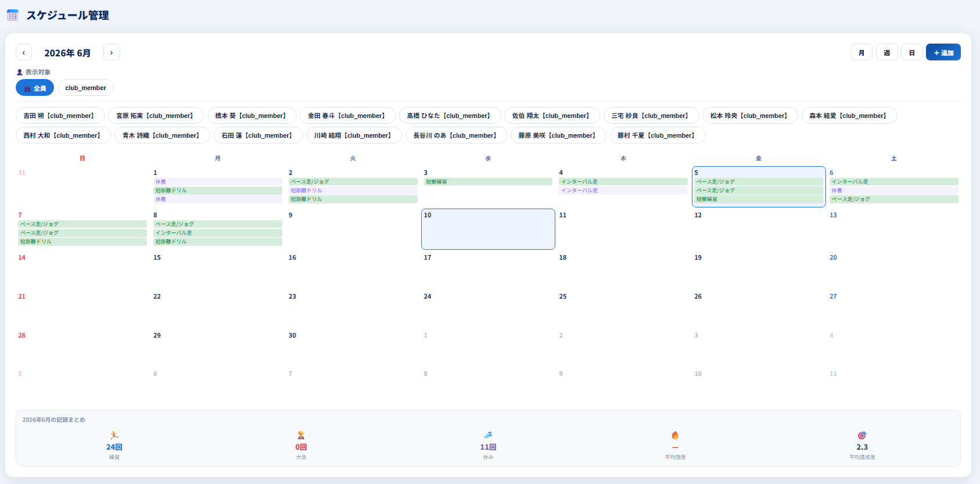Select member 長谷川 のあ [club_member]
This screenshot has width=980, height=484.
pyautogui.click(x=457, y=135)
